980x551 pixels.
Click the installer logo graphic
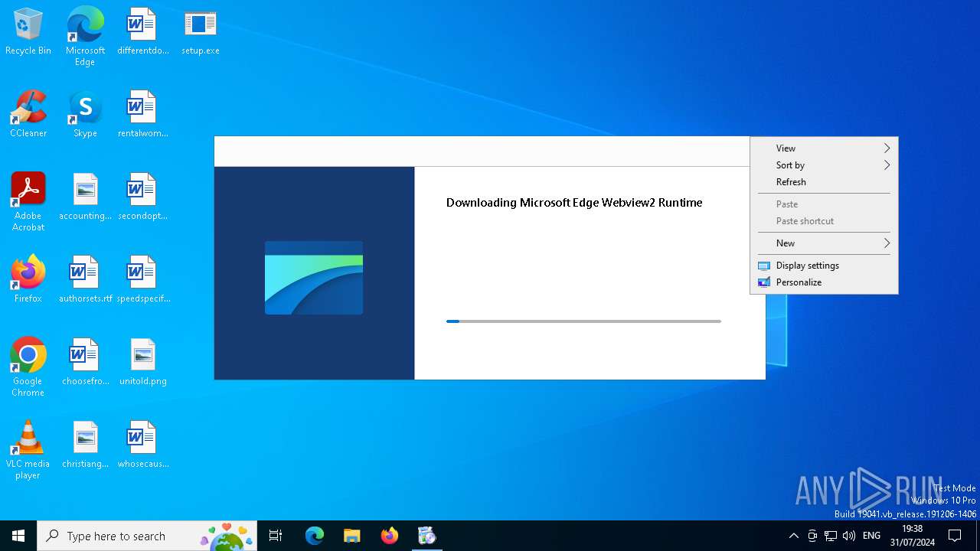pyautogui.click(x=314, y=278)
